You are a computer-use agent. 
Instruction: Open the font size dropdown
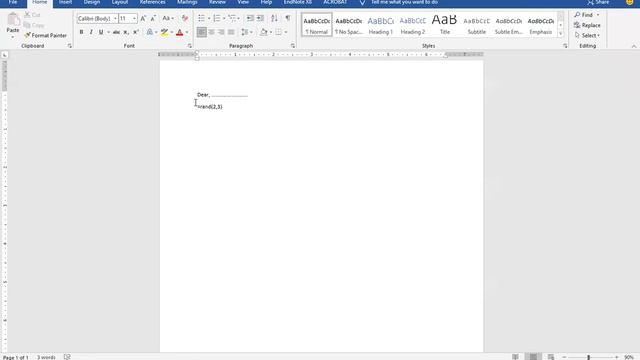click(134, 18)
